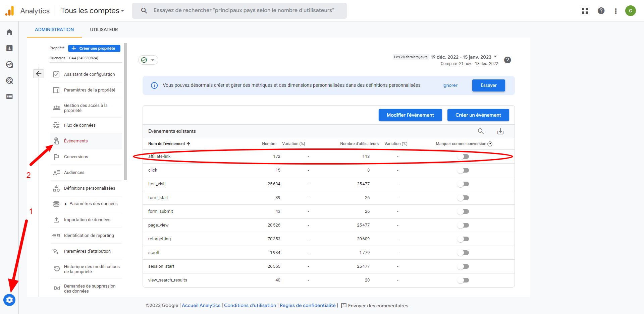Viewport: 644px width, 314px height.
Task: Toggle retargetting as conversion
Action: 463,239
